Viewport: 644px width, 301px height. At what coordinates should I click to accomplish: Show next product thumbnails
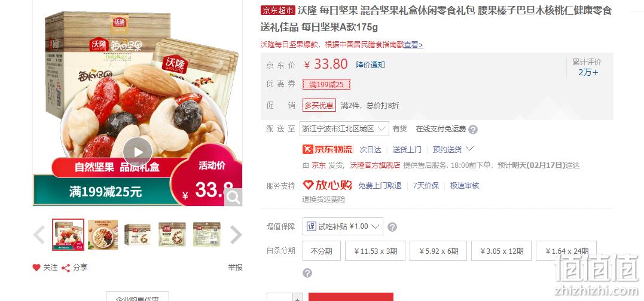click(236, 235)
